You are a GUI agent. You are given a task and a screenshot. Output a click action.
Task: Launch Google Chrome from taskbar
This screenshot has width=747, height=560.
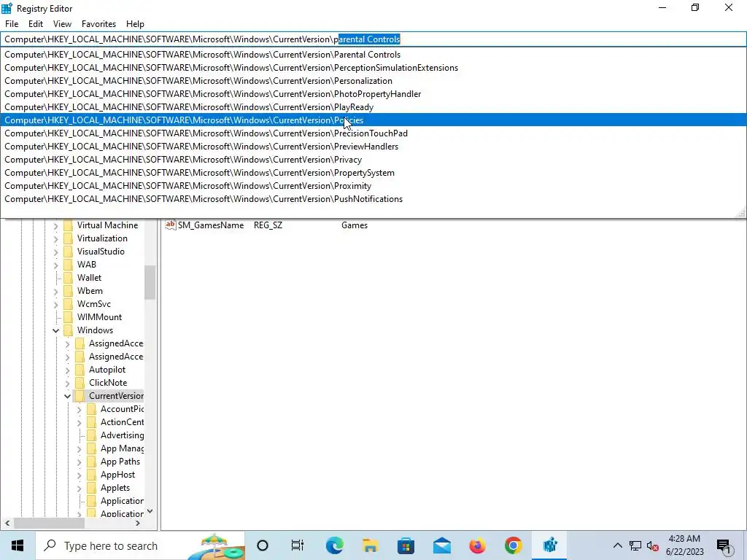[513, 545]
